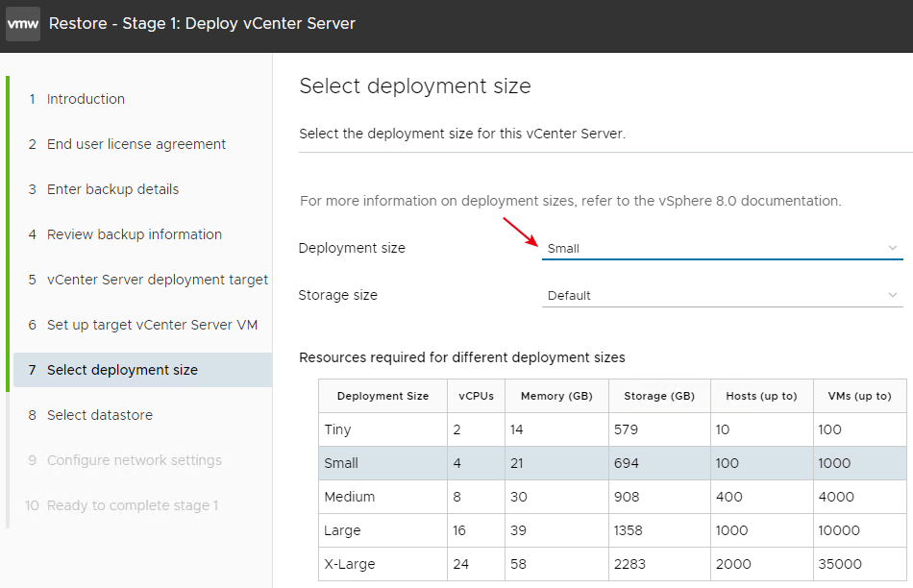Click the Deployment size field label

click(x=352, y=248)
